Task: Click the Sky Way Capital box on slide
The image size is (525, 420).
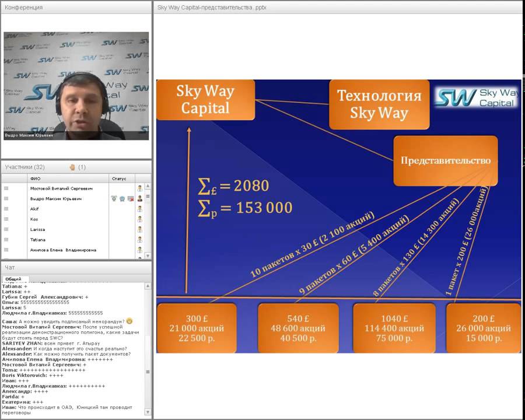Action: 205,100
